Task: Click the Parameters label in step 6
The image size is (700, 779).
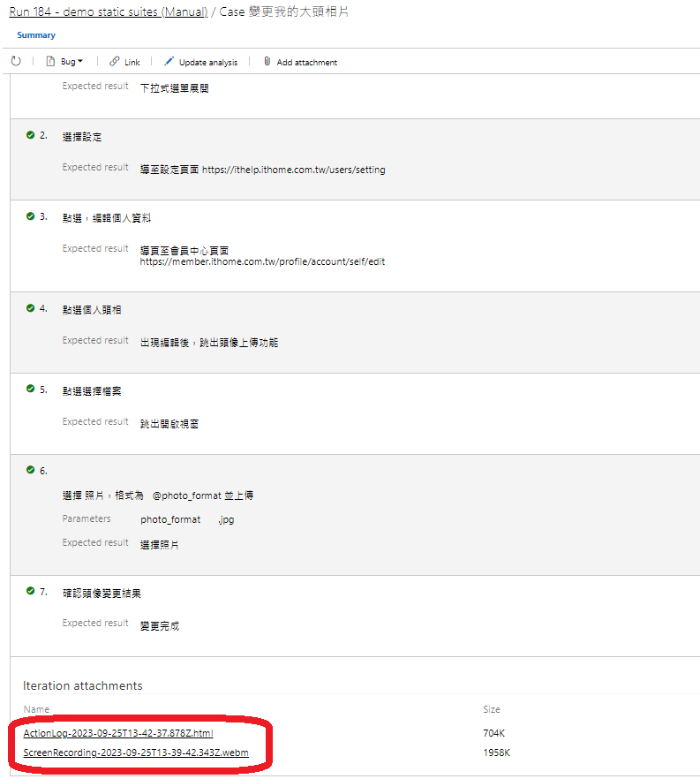Action: tap(87, 518)
